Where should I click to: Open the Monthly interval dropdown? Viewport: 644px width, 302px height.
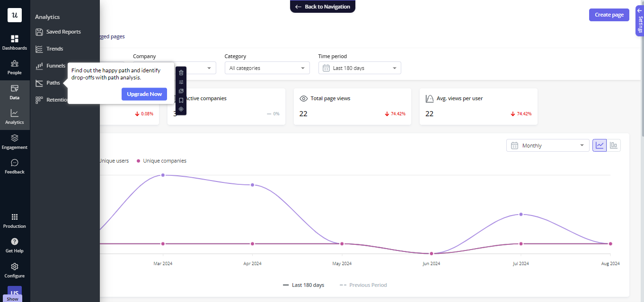(x=547, y=146)
